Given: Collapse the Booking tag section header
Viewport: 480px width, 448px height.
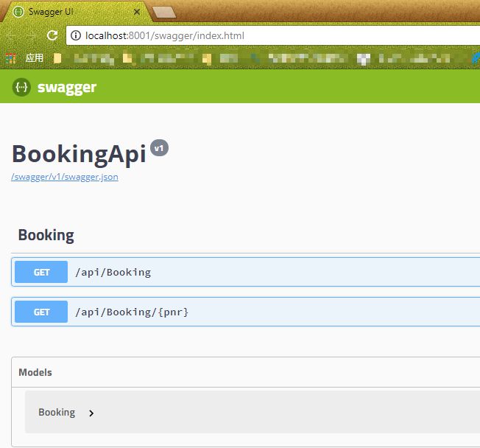Looking at the screenshot, I should [x=46, y=235].
